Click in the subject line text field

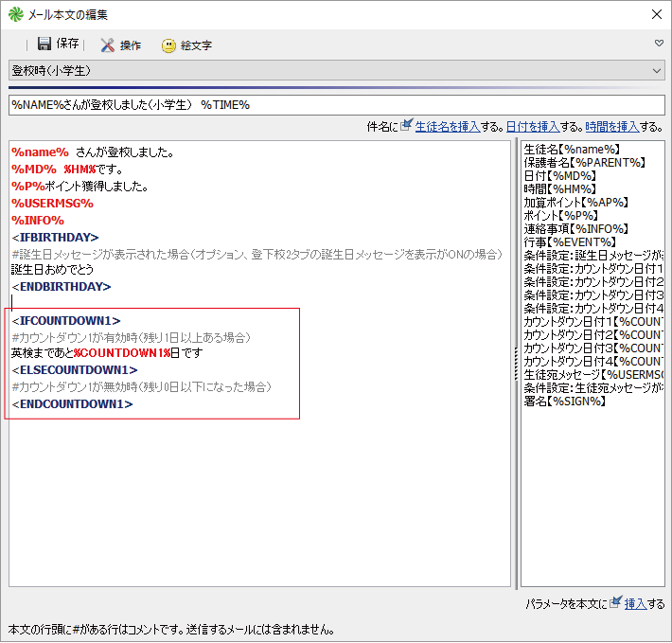336,105
